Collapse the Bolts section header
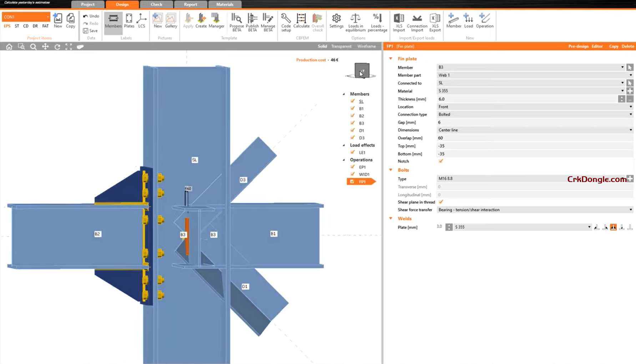The image size is (636, 364). point(390,170)
